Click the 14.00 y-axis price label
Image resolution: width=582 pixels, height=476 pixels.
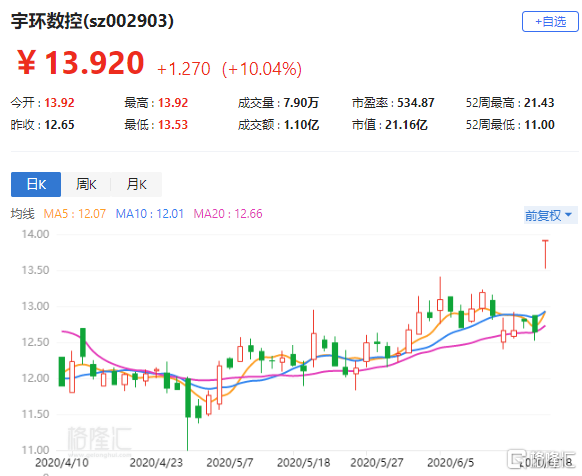coord(35,234)
